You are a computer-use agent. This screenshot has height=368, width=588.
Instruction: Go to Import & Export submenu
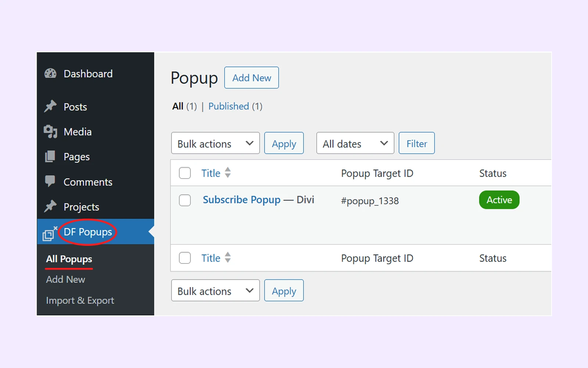pos(80,301)
